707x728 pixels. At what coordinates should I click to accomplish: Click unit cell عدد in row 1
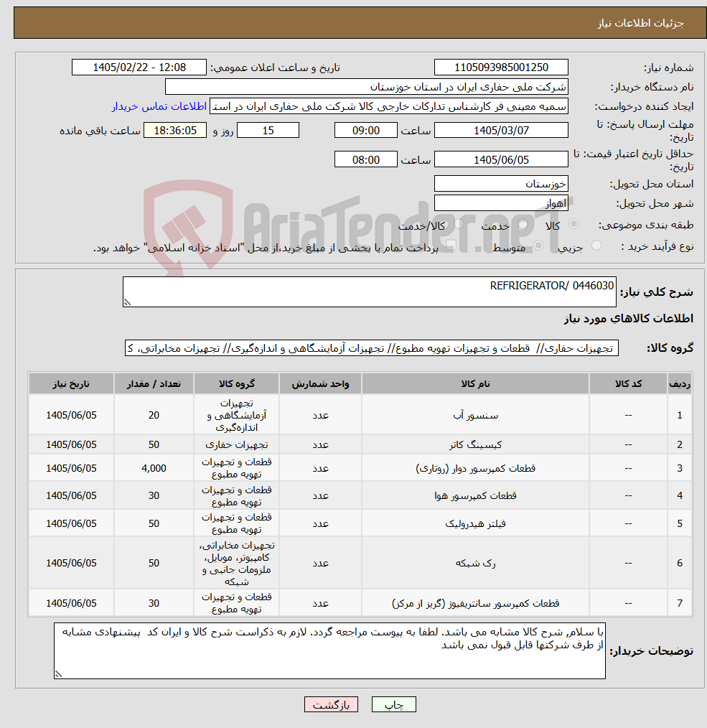tap(320, 415)
